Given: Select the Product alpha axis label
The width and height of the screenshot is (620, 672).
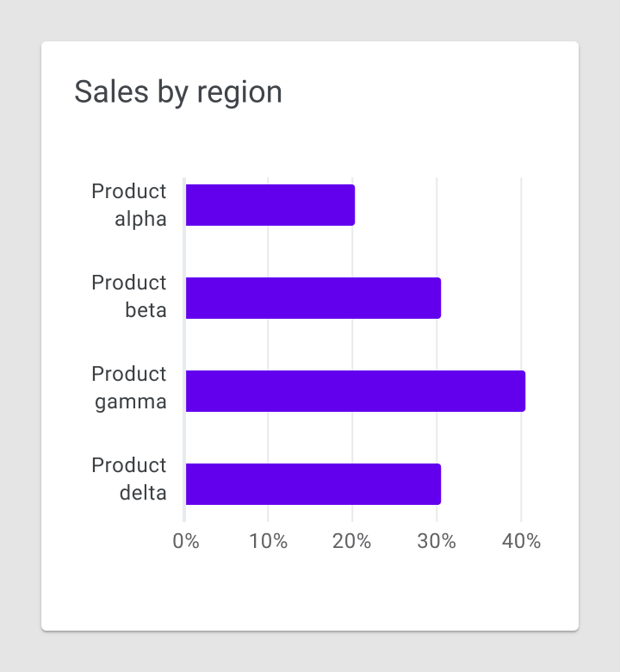Looking at the screenshot, I should coord(129,205).
